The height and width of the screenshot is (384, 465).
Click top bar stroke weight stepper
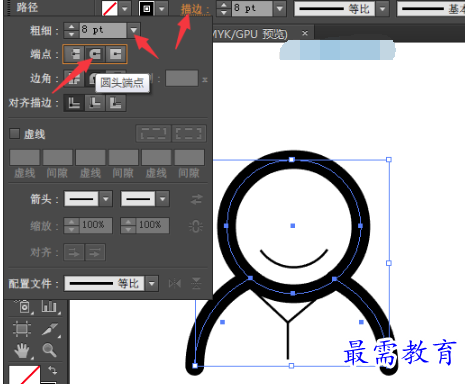[224, 8]
